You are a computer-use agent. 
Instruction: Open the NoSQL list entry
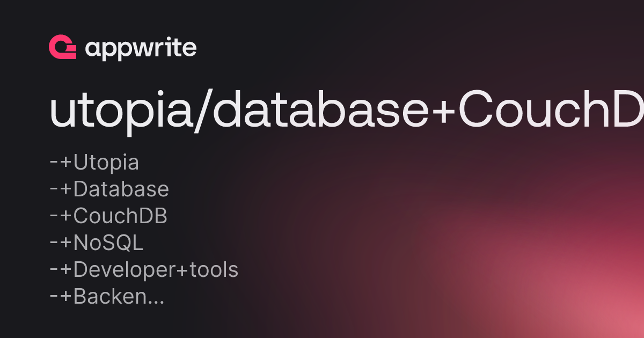(x=96, y=243)
